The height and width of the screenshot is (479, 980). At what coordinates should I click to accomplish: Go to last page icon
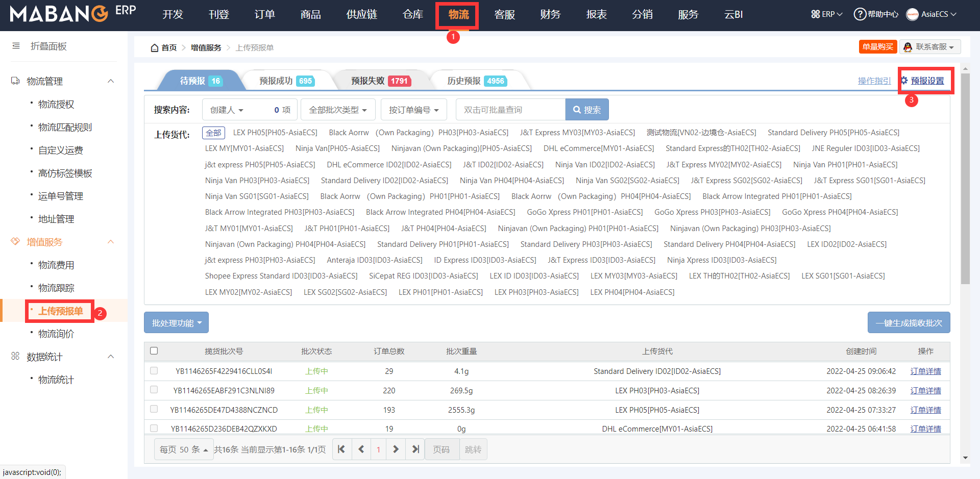tap(415, 449)
